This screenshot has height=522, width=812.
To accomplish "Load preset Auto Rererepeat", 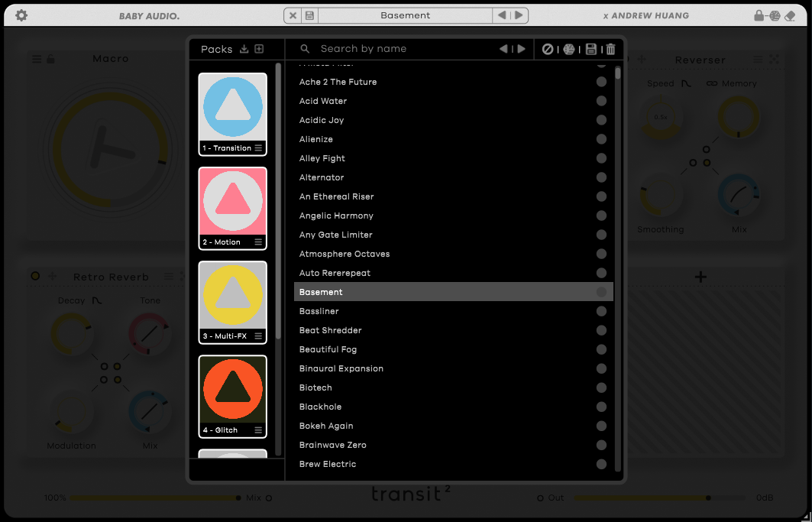I will [453, 273].
